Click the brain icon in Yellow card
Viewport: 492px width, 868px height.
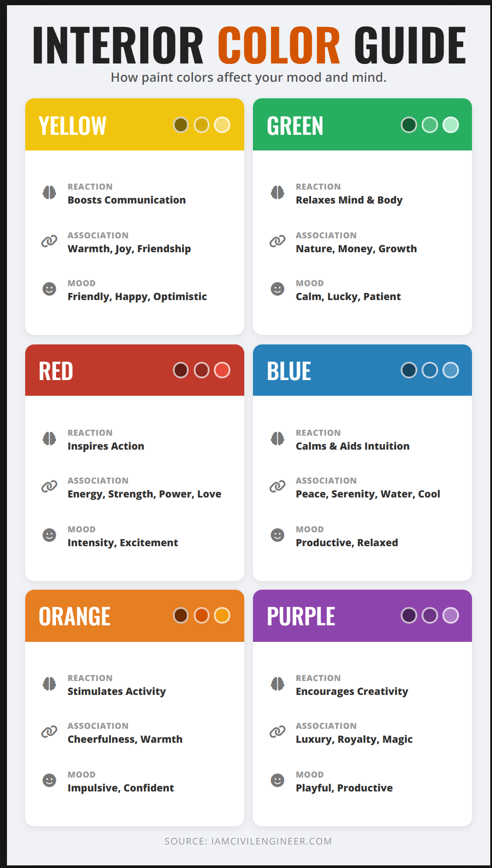[x=50, y=192]
